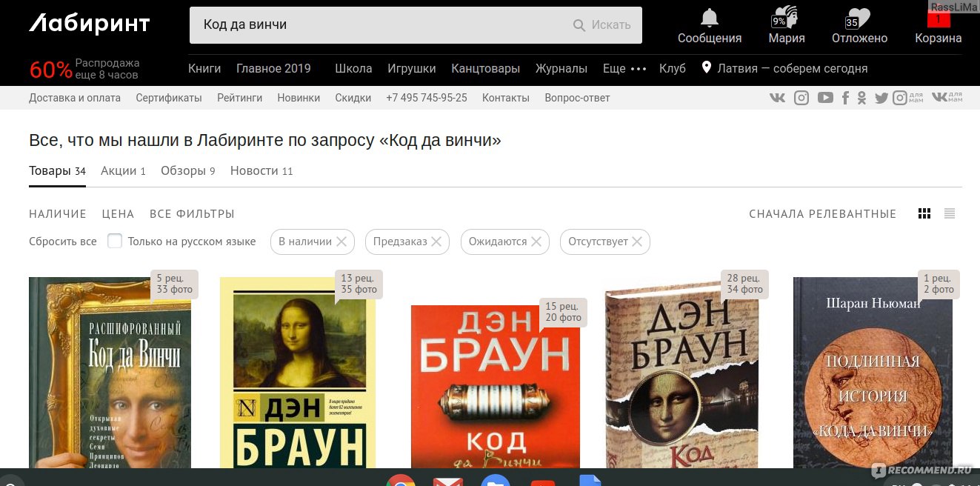Select the Акции tab
The image size is (980, 486).
pyautogui.click(x=123, y=171)
